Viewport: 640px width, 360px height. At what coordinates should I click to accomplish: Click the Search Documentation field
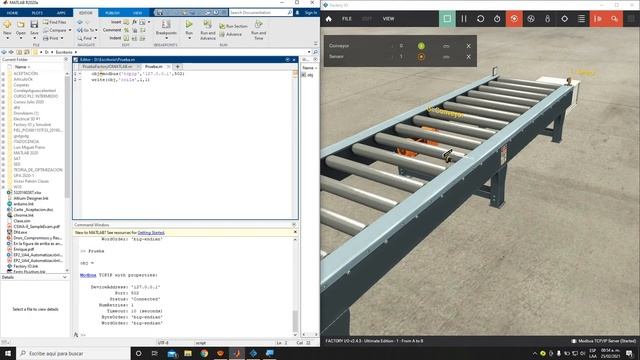tap(260, 13)
